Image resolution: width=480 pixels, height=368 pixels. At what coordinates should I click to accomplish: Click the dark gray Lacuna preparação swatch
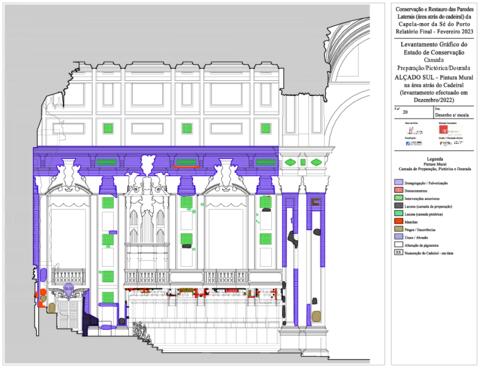point(399,206)
